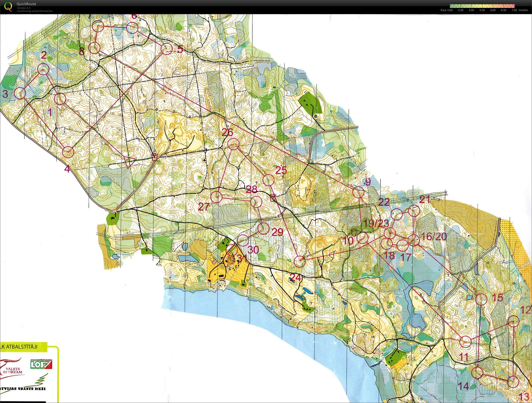This screenshot has width=532, height=403.
Task: Click the LOF federation logo
Action: pos(41,365)
